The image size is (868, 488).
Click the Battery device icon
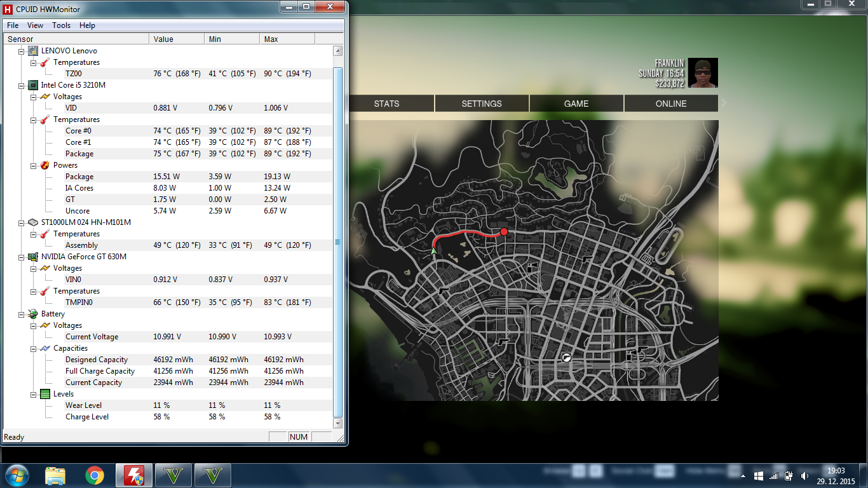[x=33, y=314]
